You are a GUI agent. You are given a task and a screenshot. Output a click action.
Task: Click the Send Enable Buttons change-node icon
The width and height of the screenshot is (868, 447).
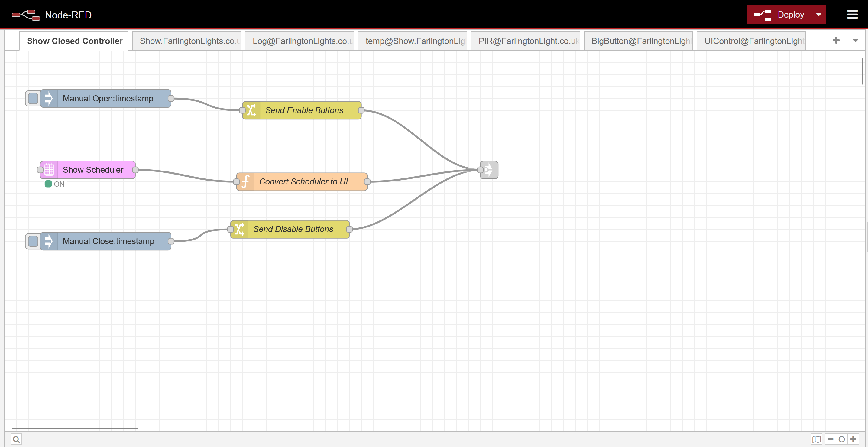click(x=251, y=110)
